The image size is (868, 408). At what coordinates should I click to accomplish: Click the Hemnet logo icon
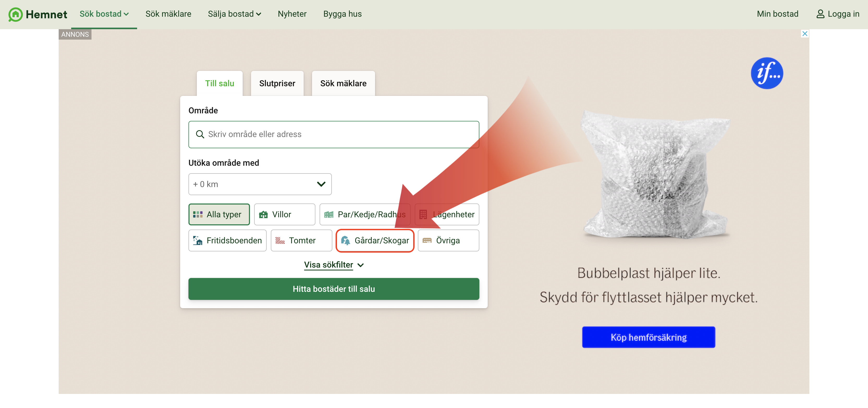pyautogui.click(x=15, y=15)
